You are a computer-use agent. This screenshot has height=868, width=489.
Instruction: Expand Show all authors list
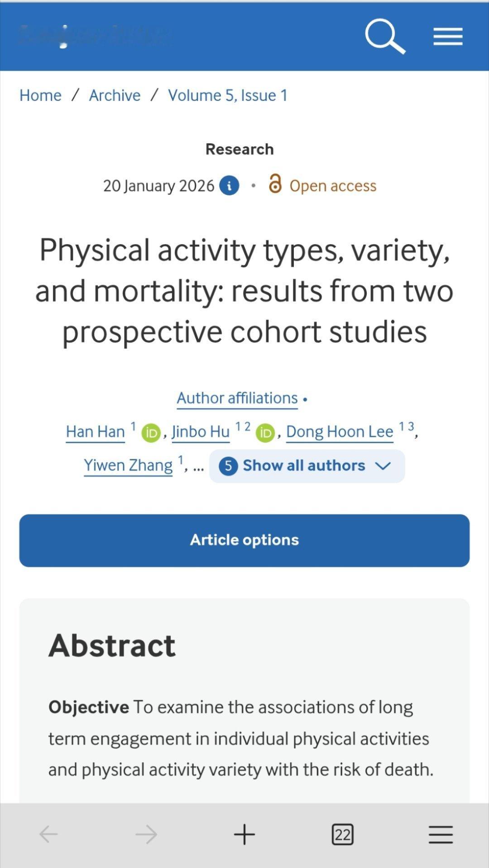tap(303, 465)
